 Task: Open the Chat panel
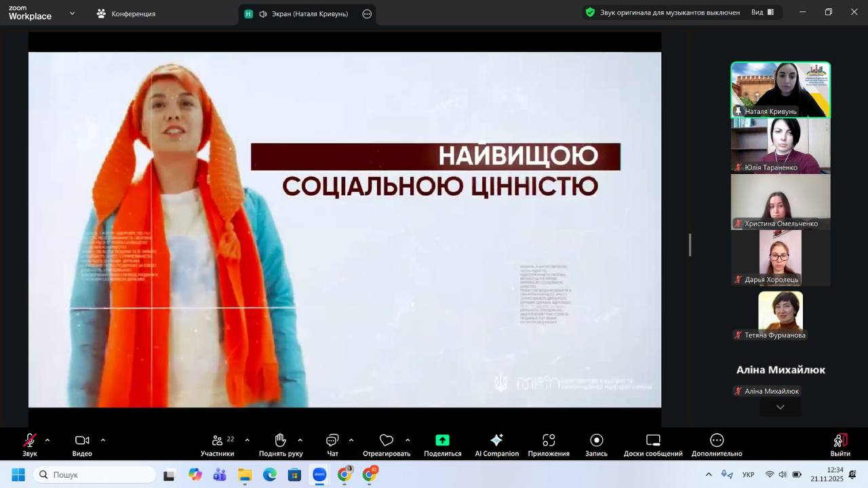pyautogui.click(x=332, y=445)
